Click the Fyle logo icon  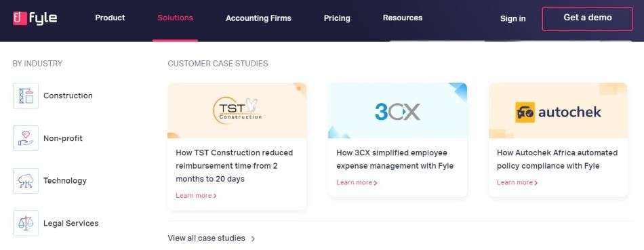pos(20,18)
